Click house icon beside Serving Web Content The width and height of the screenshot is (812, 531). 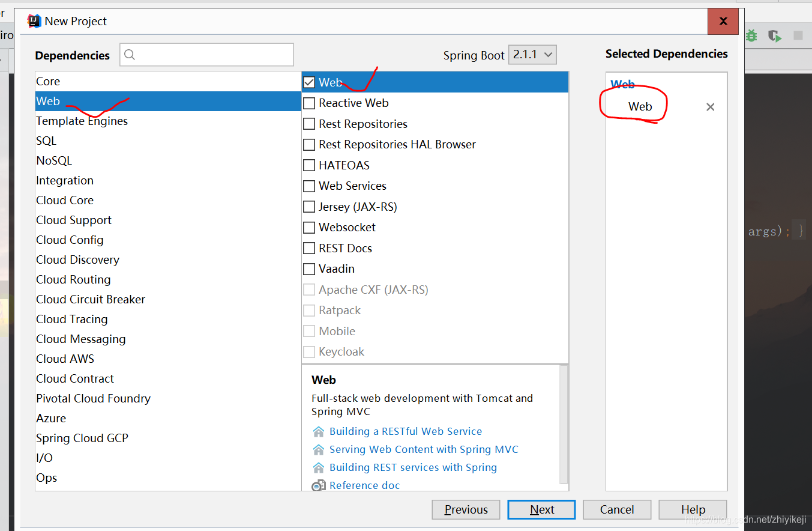click(319, 449)
